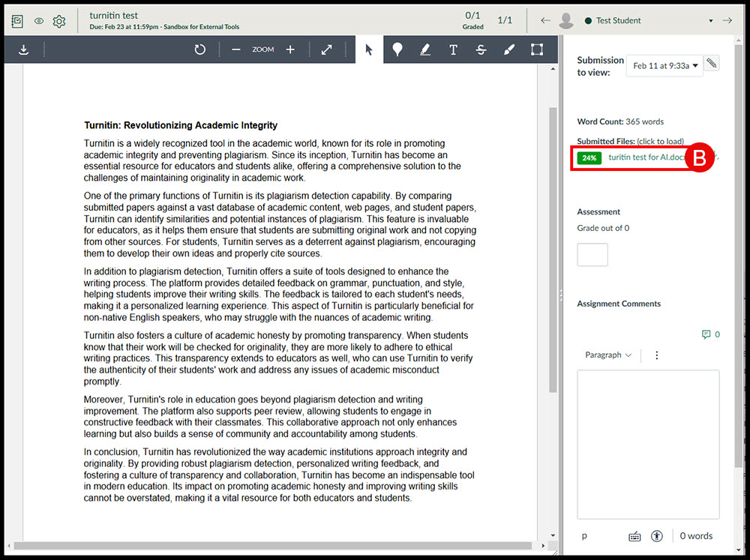The image size is (750, 560).
Task: Open the Gradebook icon in the top-left
Action: 18,21
